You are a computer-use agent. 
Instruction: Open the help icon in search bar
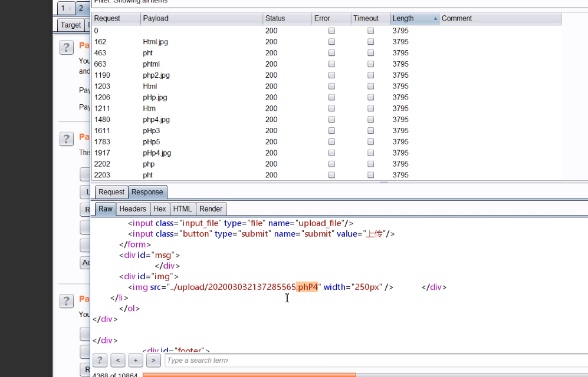[100, 360]
